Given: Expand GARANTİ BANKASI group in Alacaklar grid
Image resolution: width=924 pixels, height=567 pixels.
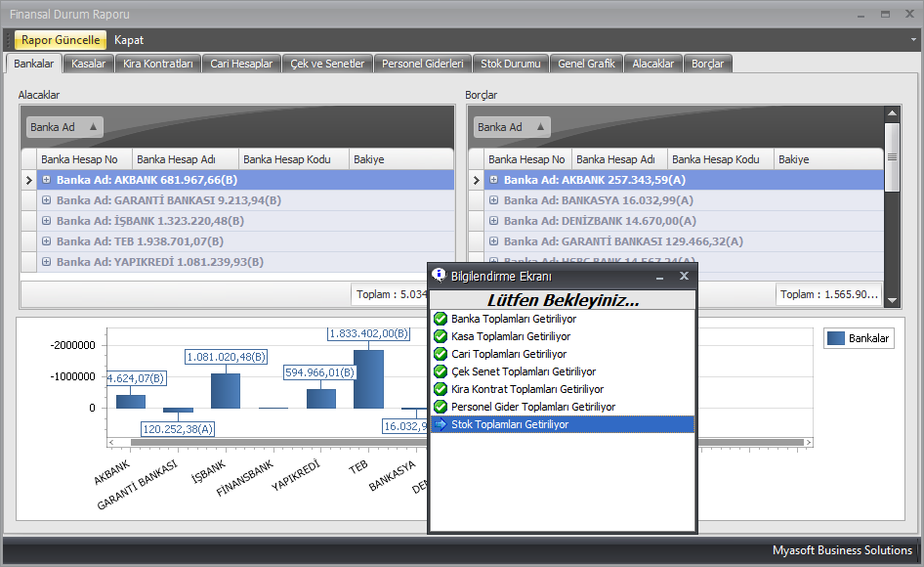Looking at the screenshot, I should pos(47,200).
